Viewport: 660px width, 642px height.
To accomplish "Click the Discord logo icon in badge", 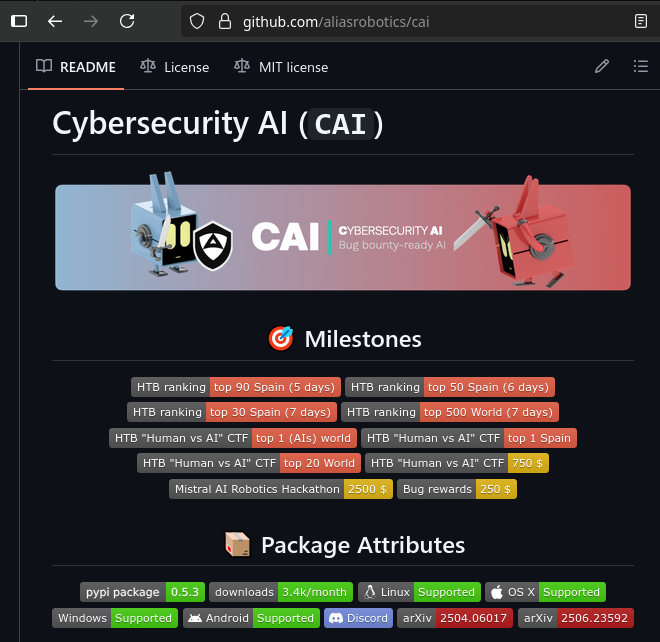I will [x=335, y=618].
